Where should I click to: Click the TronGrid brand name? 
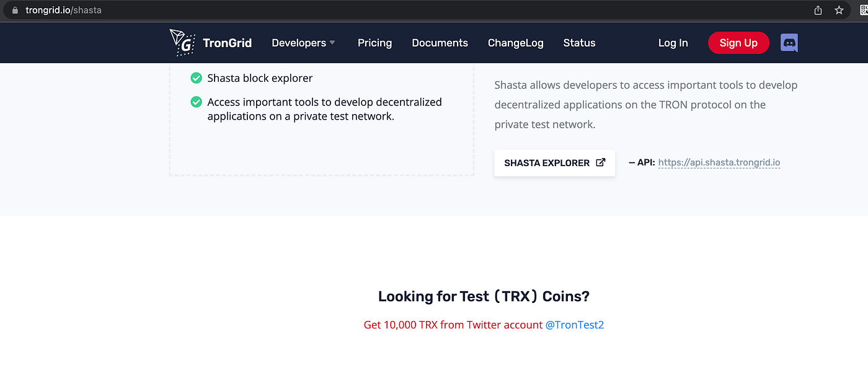227,43
